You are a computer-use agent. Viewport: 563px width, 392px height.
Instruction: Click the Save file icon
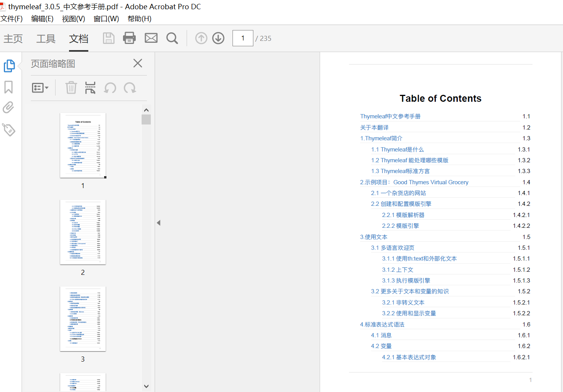109,38
